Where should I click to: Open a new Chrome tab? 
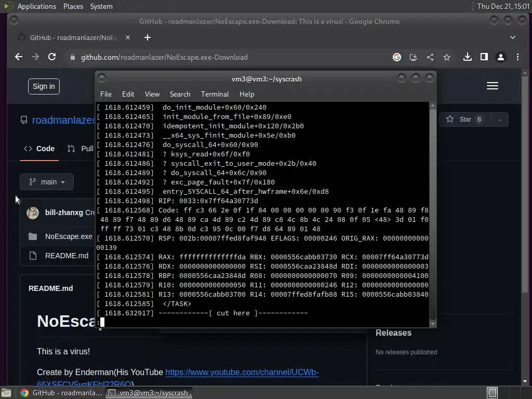point(147,37)
